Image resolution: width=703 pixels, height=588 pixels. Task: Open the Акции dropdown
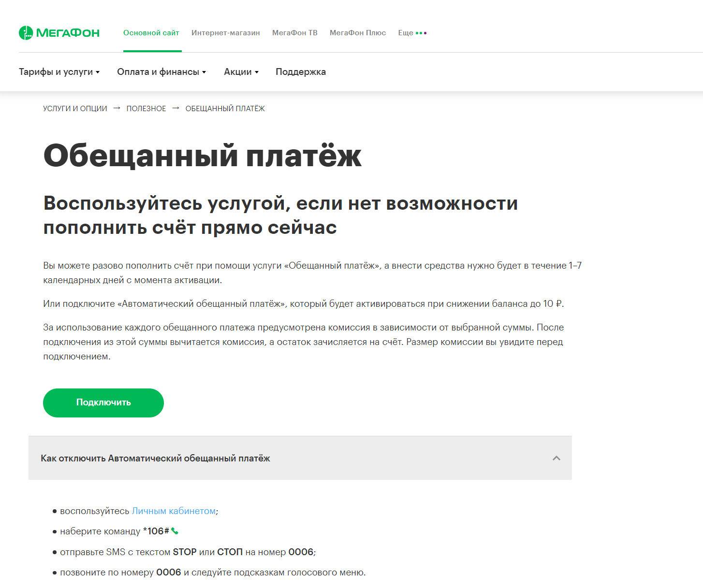pyautogui.click(x=241, y=72)
